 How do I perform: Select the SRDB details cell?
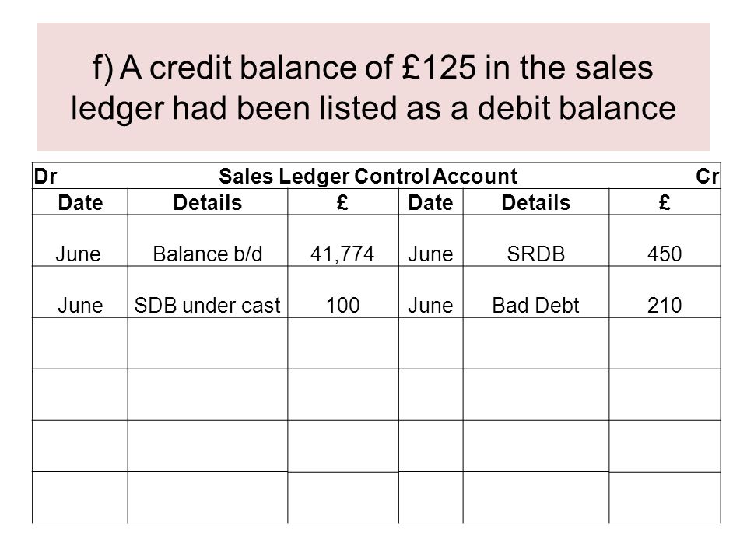(x=536, y=240)
